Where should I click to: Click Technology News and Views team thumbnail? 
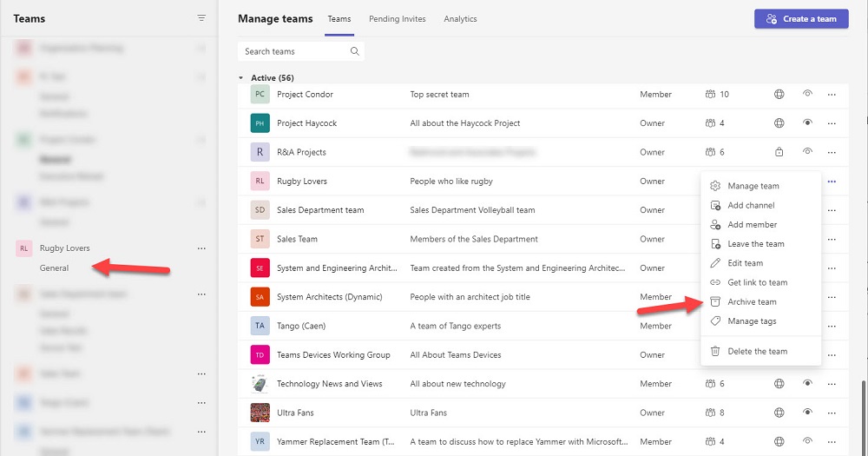[260, 383]
